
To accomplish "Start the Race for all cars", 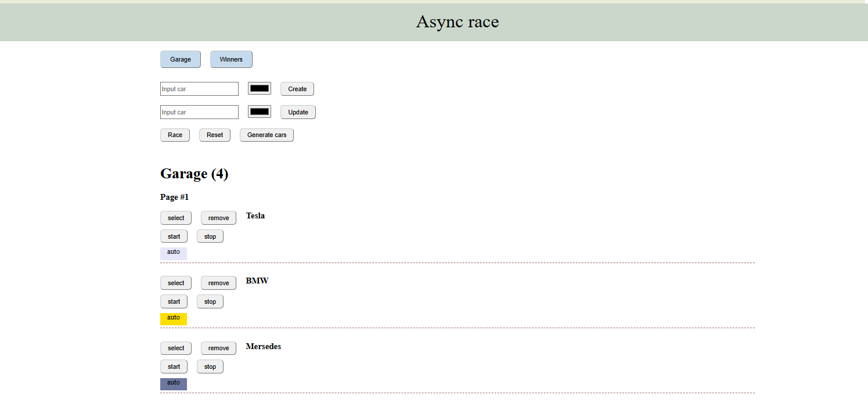I will coord(175,135).
